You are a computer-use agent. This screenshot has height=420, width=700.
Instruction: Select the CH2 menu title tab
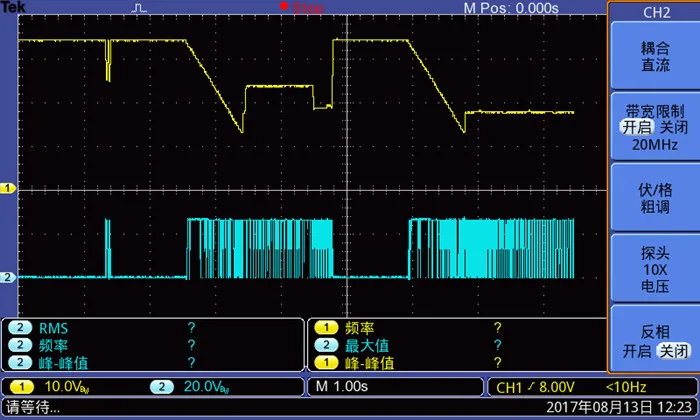click(x=656, y=12)
